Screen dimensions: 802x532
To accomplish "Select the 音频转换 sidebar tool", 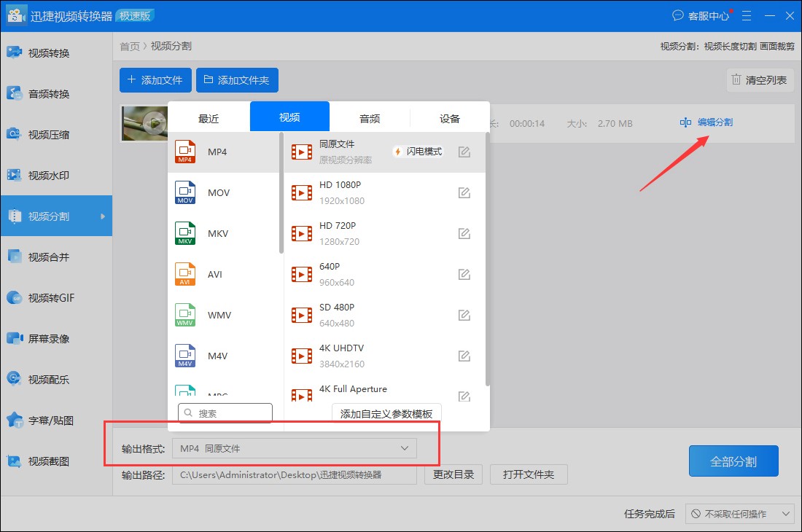I will (56, 93).
